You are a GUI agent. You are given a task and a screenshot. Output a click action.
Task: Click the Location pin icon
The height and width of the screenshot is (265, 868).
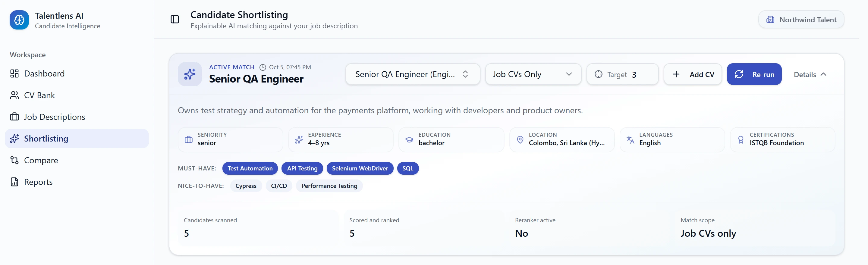(520, 139)
